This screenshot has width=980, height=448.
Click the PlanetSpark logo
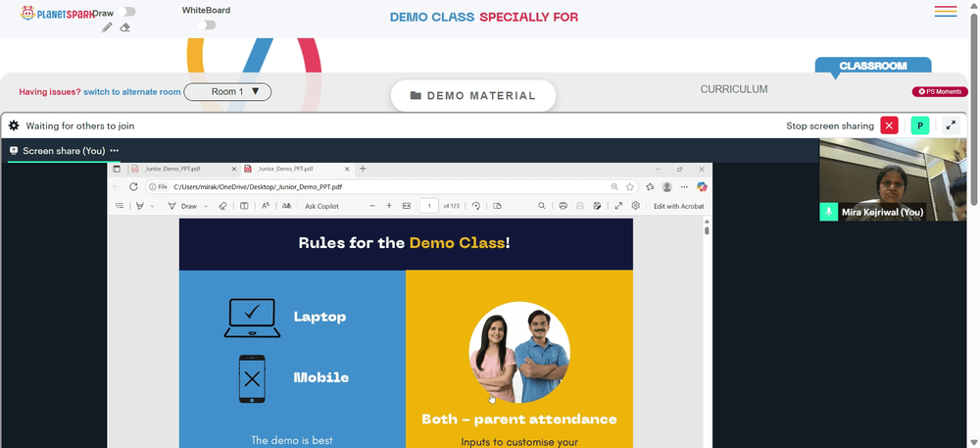56,13
